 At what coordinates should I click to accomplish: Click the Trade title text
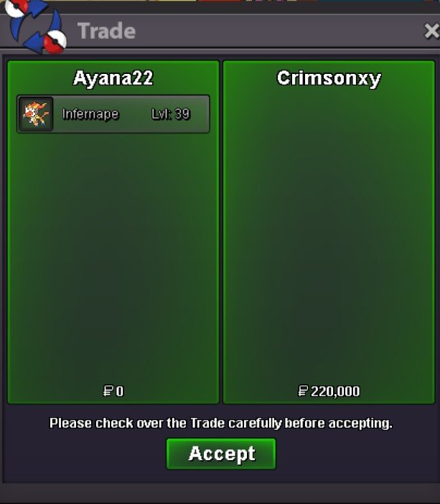[106, 31]
